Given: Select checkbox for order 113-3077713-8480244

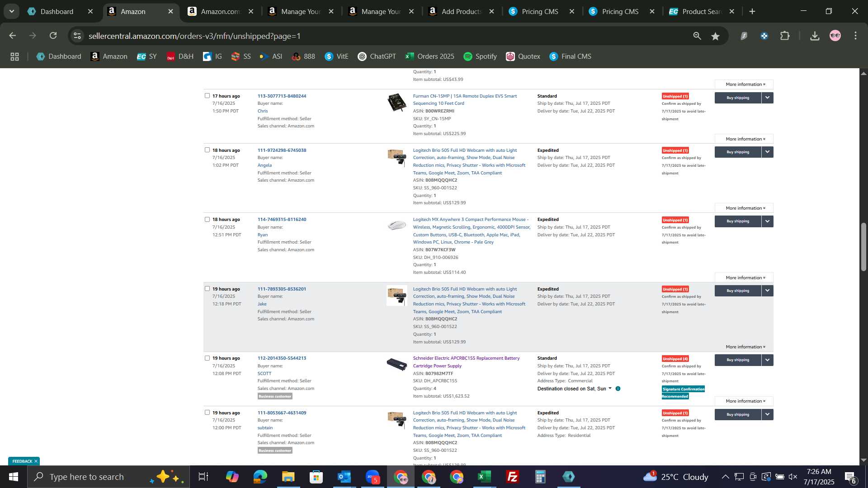Looking at the screenshot, I should (x=207, y=96).
